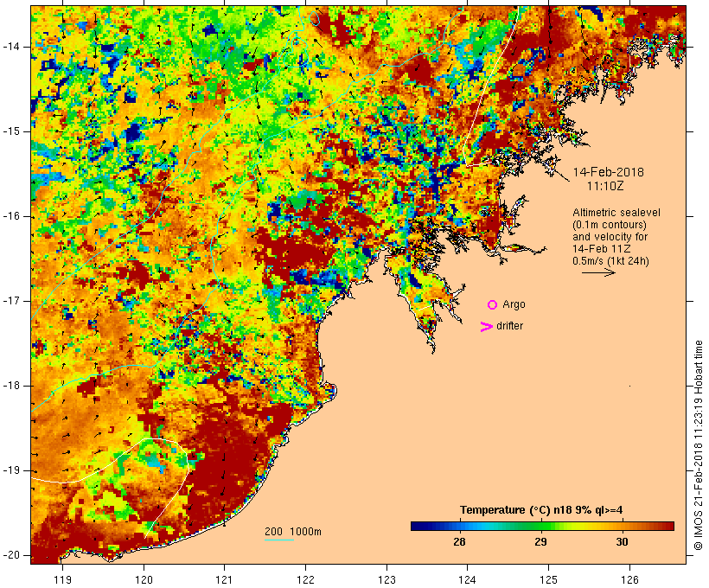Click the '29' colorbar tick label
Screen dimensions: 709x588
pyautogui.click(x=540, y=542)
